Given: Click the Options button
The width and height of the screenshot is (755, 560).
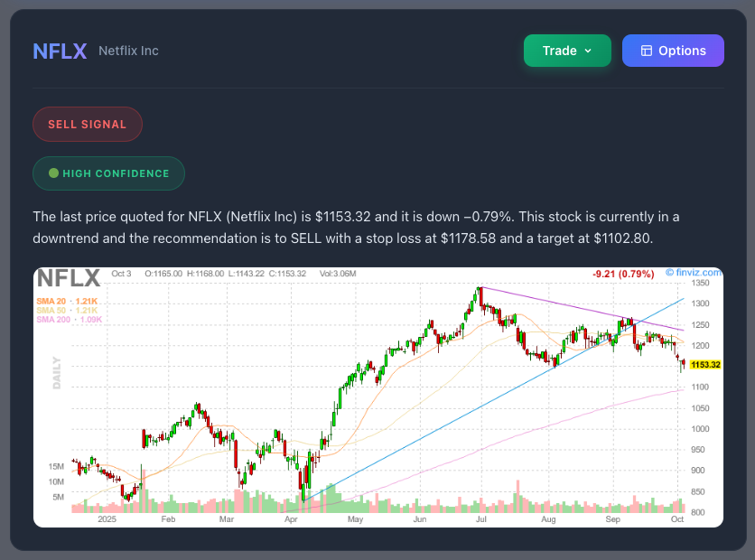Looking at the screenshot, I should tap(673, 51).
